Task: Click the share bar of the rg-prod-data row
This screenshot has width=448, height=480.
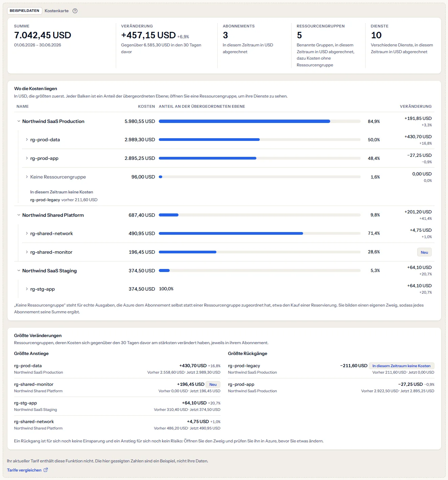Action: [260, 140]
